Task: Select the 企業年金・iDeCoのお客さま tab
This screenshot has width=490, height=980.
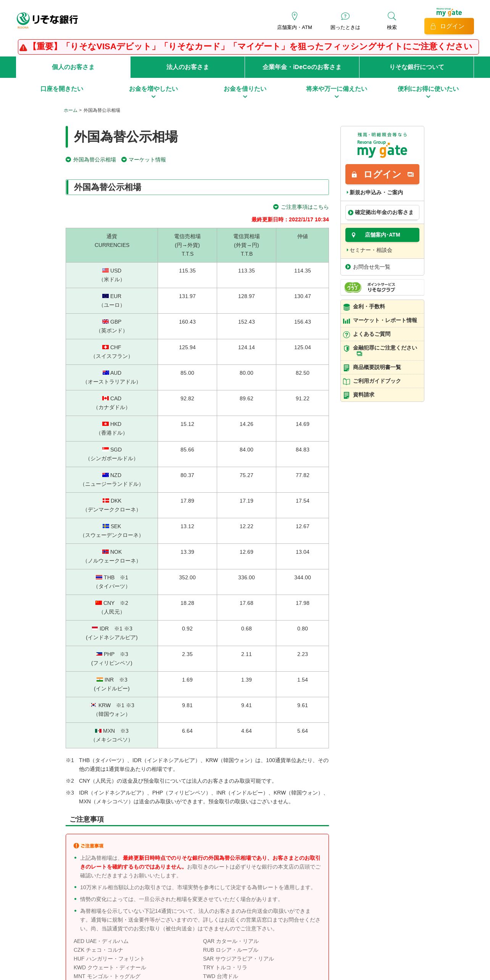Action: point(302,67)
